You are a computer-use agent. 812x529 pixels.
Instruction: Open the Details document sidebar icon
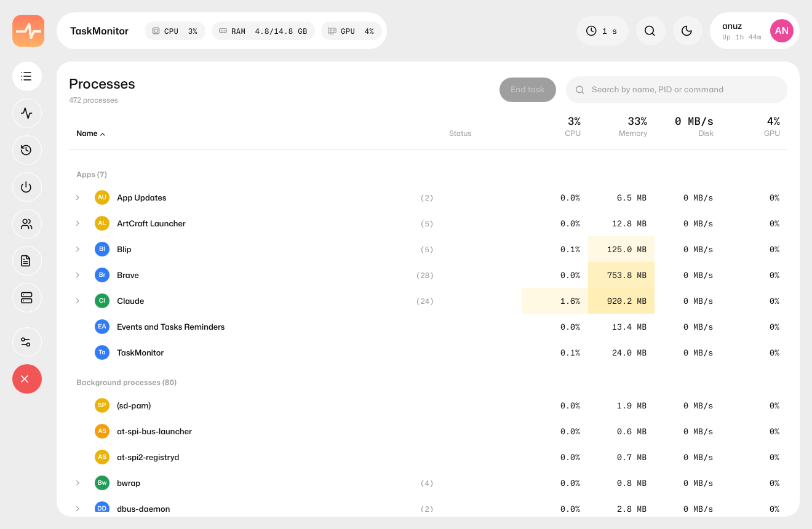click(26, 261)
